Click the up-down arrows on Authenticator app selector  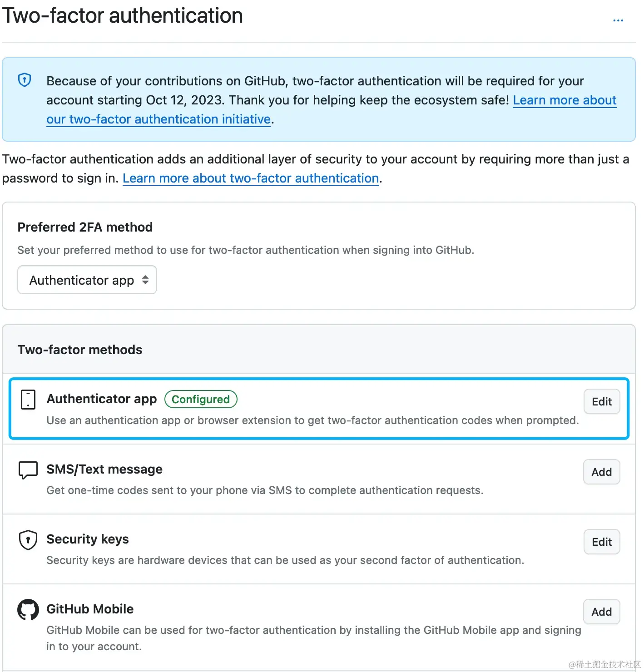(x=145, y=280)
